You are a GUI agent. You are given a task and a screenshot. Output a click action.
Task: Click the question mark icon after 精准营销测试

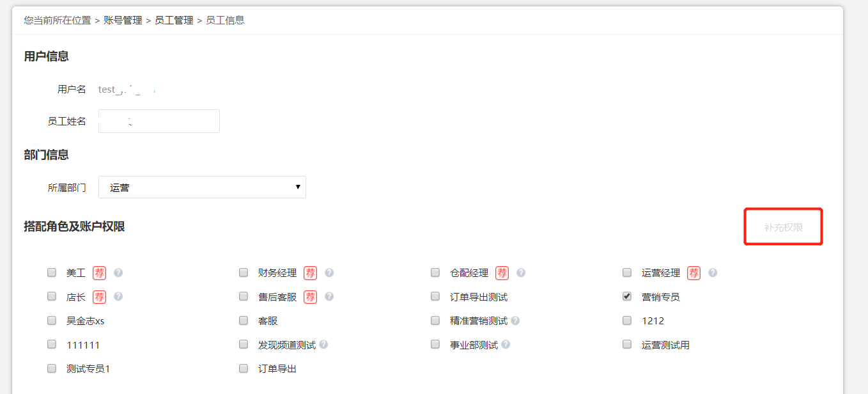point(515,320)
